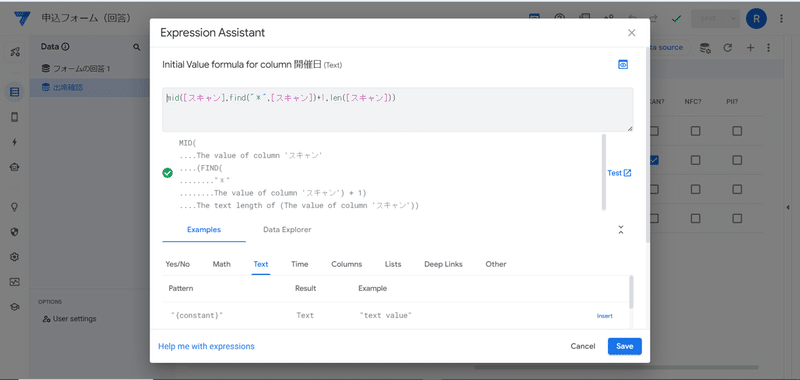The width and height of the screenshot is (800, 380).
Task: Search data tables with magnifier icon
Action: [x=137, y=47]
